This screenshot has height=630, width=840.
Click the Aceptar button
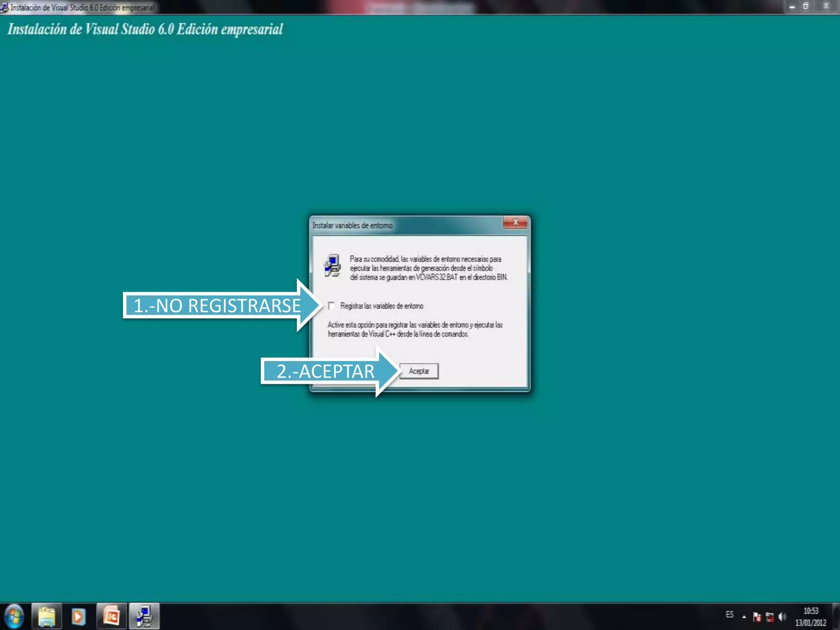coord(419,371)
